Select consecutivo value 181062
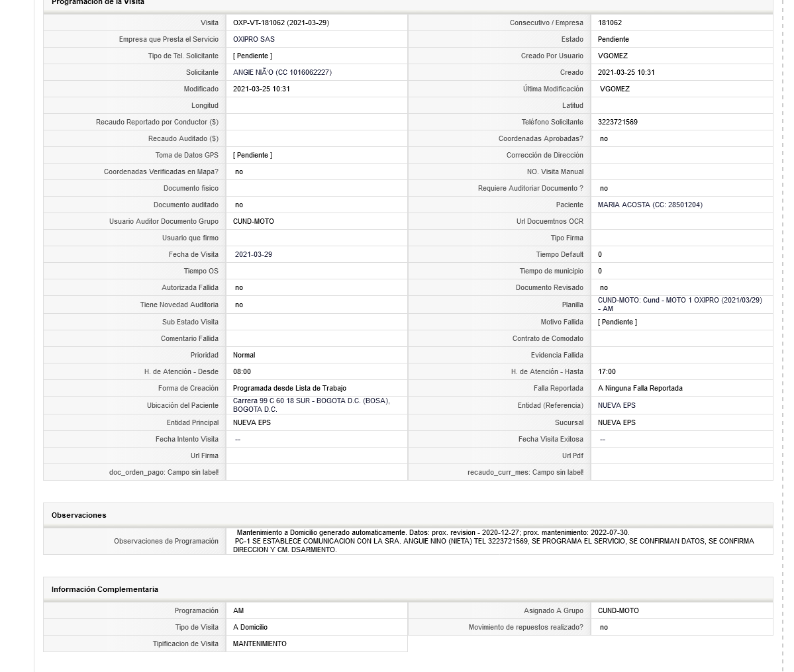 pyautogui.click(x=610, y=23)
